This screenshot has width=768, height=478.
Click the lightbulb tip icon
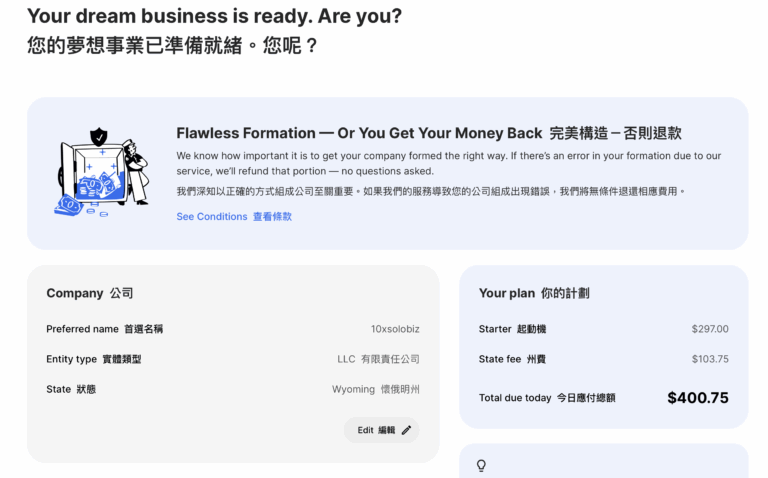(481, 465)
